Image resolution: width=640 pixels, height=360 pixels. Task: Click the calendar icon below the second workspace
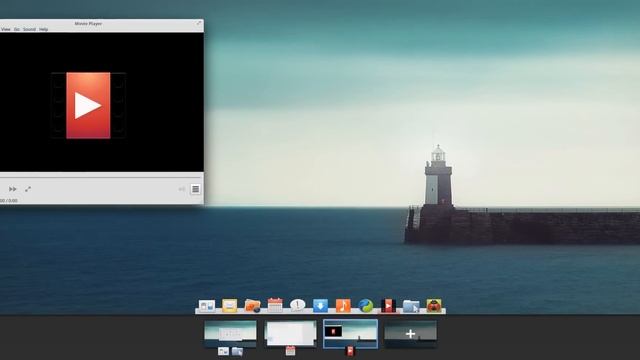290,351
